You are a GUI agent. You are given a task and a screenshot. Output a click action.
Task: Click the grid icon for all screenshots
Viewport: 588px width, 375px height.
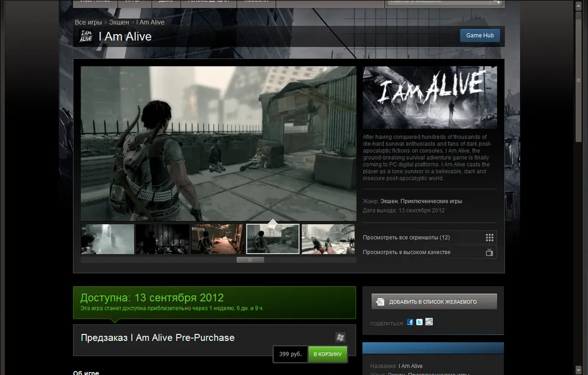click(x=489, y=237)
